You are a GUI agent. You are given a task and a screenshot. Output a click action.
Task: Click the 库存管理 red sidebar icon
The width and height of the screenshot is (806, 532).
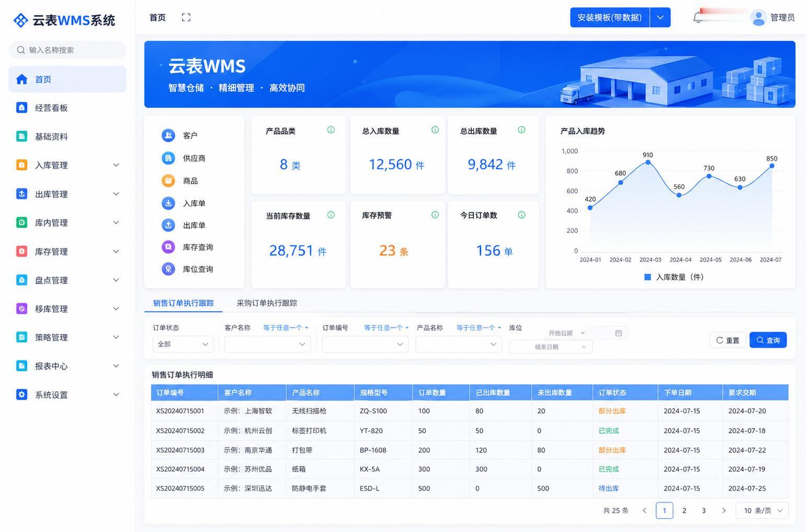(x=22, y=251)
